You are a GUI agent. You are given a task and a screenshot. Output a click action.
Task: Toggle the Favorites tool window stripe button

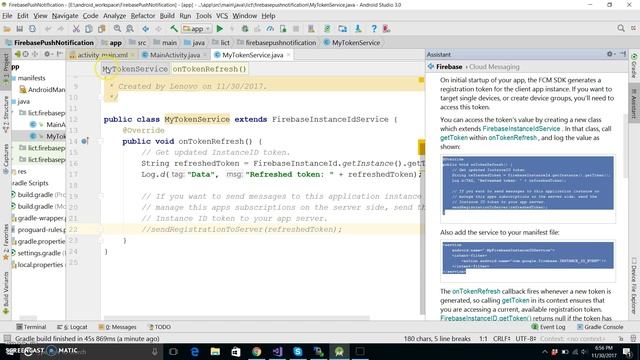[6, 242]
